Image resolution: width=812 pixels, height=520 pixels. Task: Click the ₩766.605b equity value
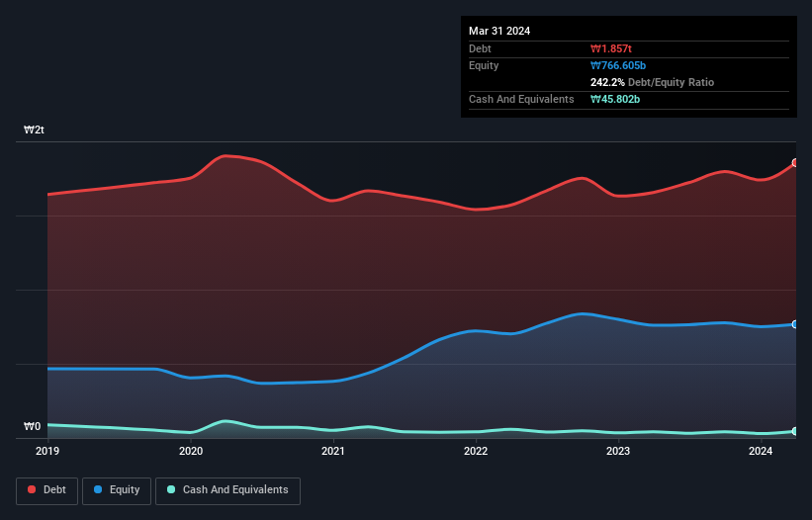pyautogui.click(x=618, y=65)
